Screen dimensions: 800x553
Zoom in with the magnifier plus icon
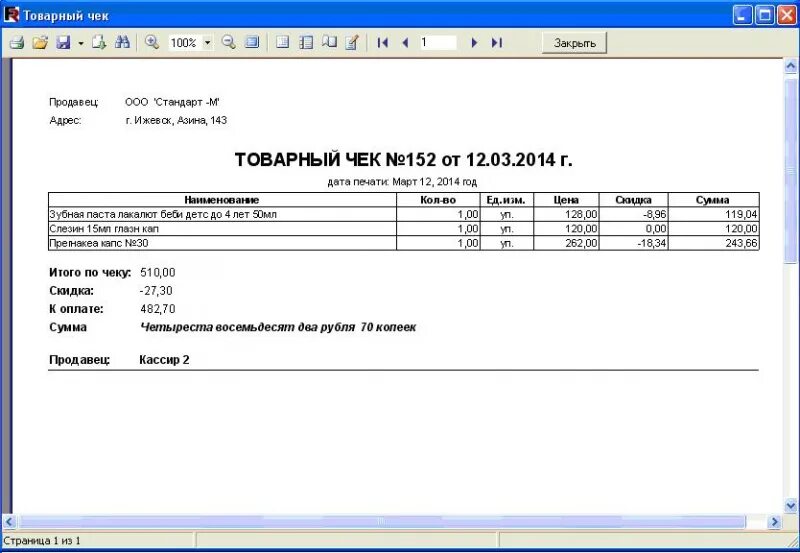[x=152, y=43]
